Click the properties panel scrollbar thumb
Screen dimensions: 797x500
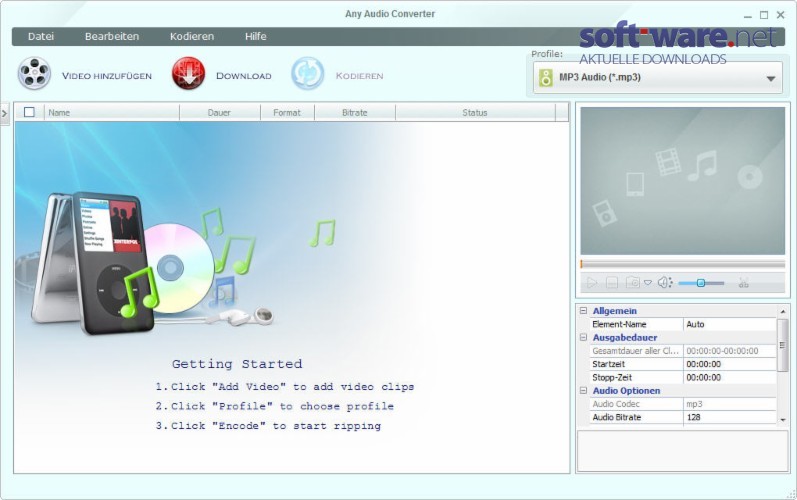pos(783,345)
